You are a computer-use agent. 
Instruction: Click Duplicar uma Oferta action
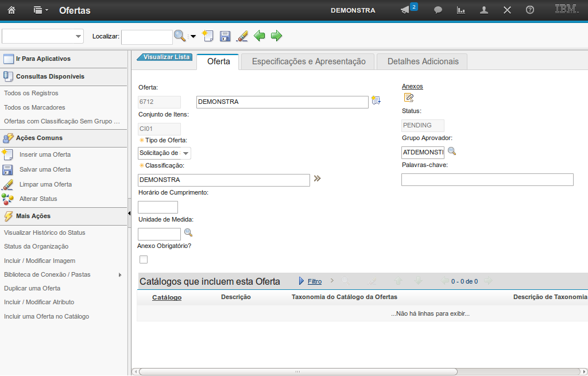click(32, 288)
